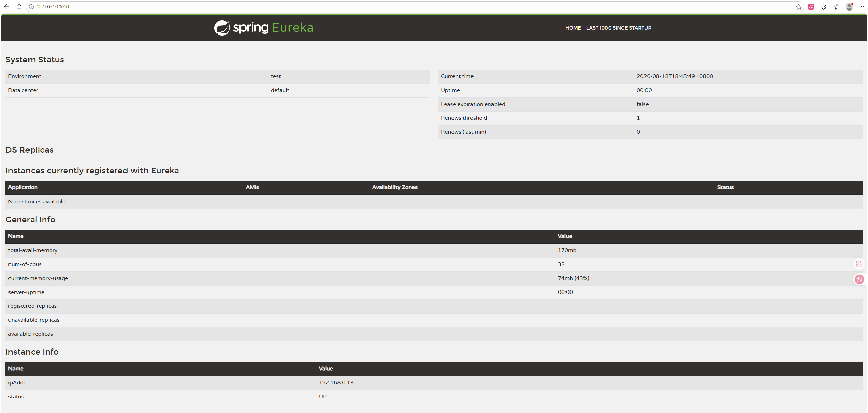Select the 'Renews (last min)' label
This screenshot has width=868, height=413.
click(463, 132)
